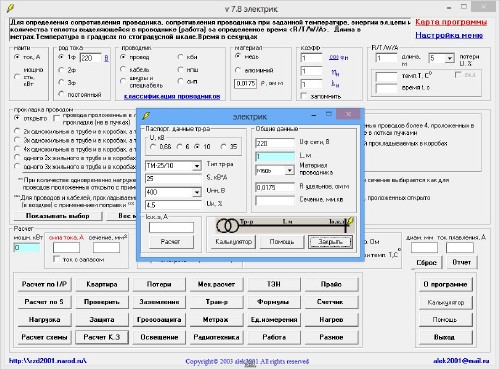Select the 10 kV radio button

pos(198,147)
